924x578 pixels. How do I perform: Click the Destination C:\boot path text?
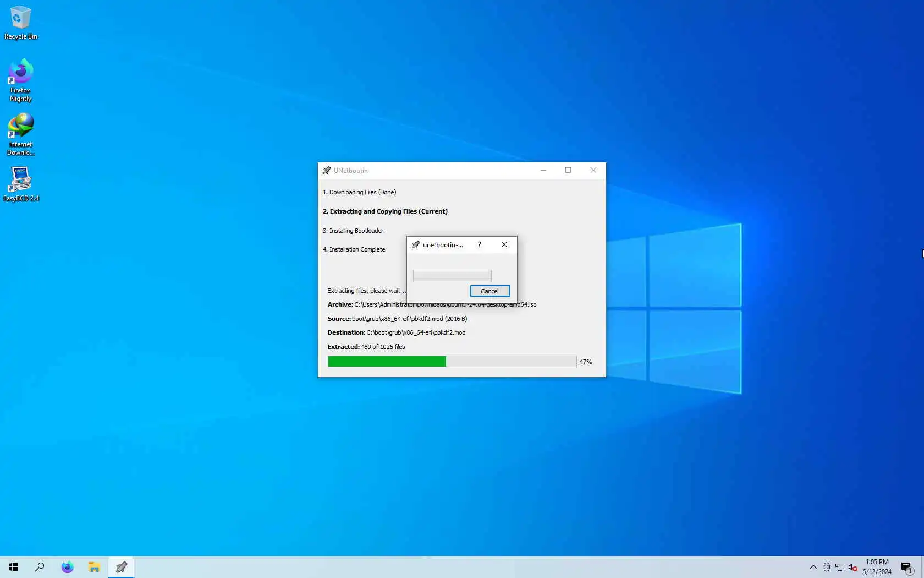pyautogui.click(x=397, y=332)
